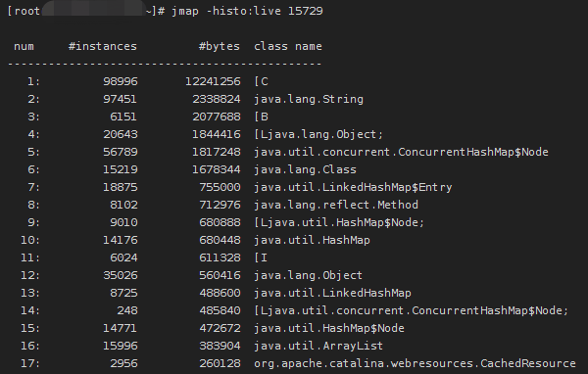This screenshot has width=588, height=374.
Task: Click the #instances column header
Action: pos(102,46)
